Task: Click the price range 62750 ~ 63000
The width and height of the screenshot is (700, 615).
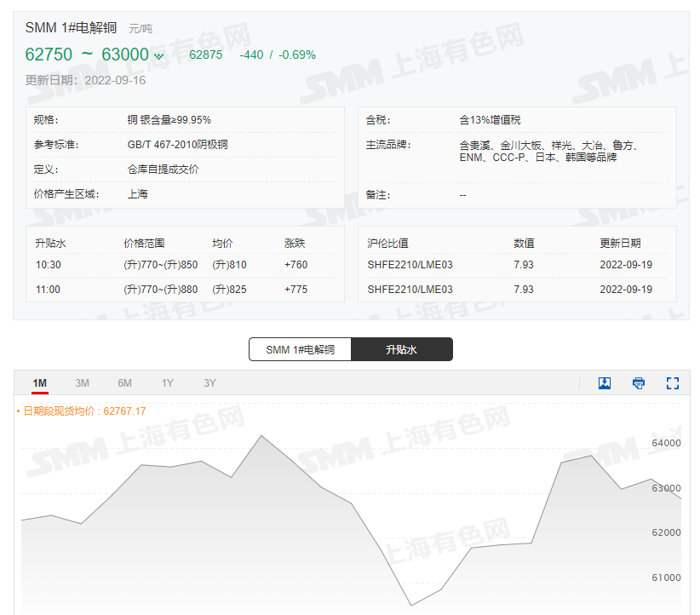Action: (87, 55)
